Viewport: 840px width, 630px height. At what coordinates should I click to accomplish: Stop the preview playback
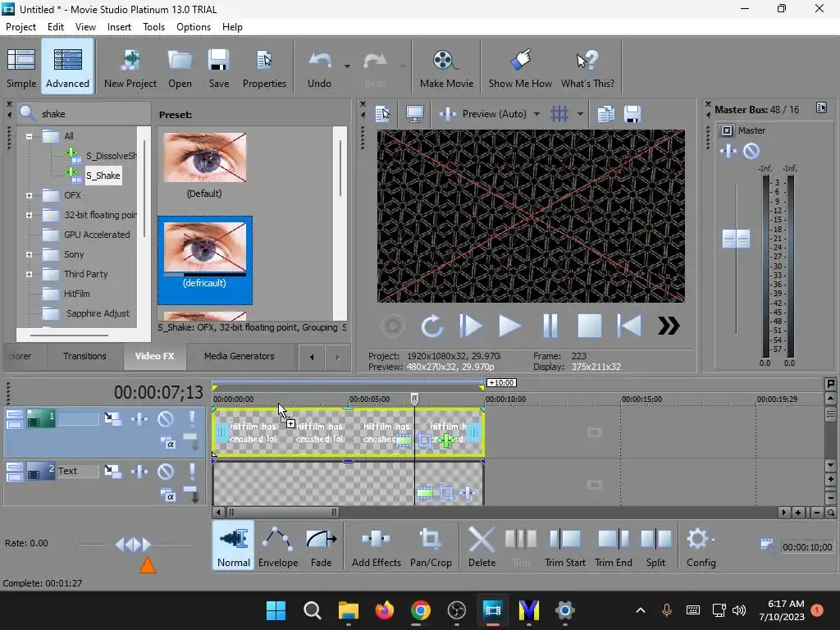(x=589, y=326)
